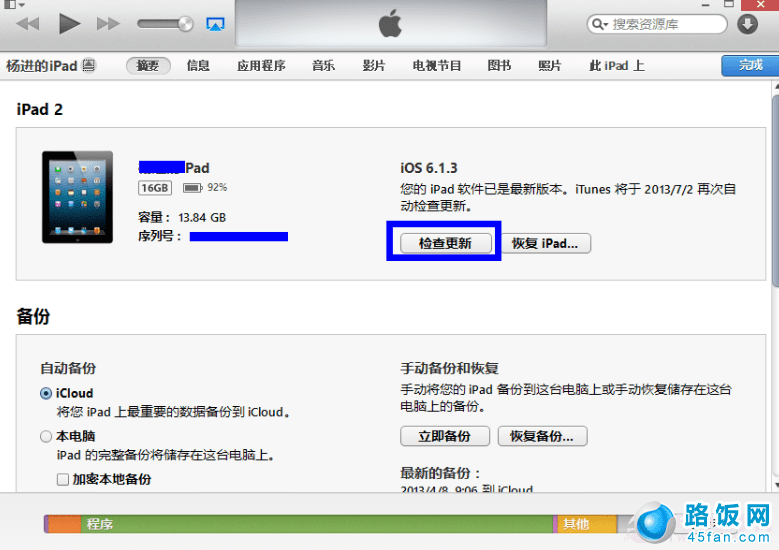
Task: Select the 本电脑 backup radio button
Action: pyautogui.click(x=46, y=437)
